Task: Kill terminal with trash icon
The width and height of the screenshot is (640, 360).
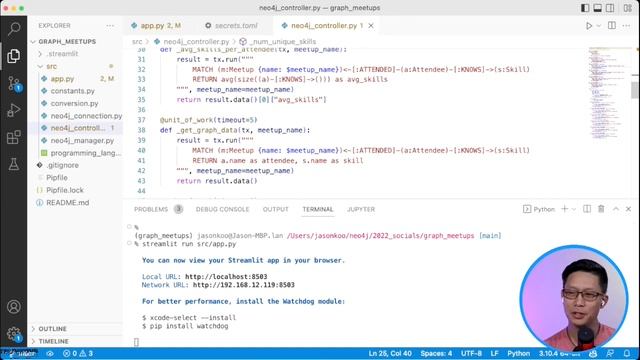Action: [601, 209]
